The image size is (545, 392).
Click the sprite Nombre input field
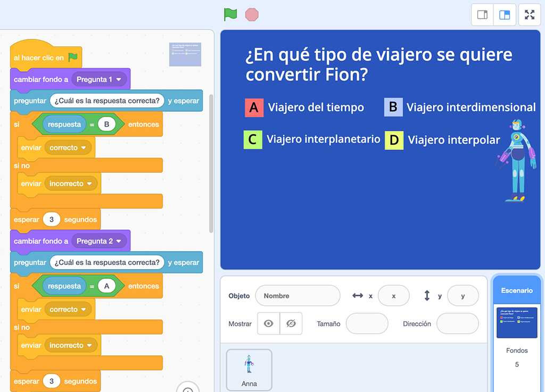click(298, 296)
